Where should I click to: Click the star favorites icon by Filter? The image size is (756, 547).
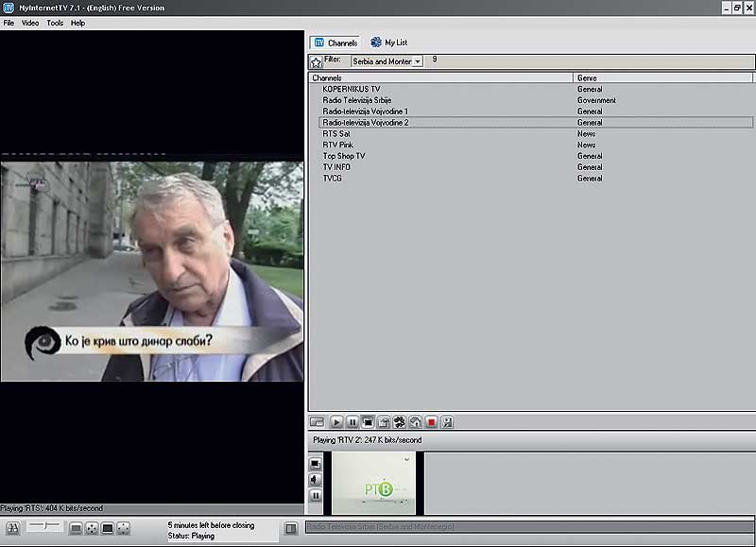coord(316,62)
